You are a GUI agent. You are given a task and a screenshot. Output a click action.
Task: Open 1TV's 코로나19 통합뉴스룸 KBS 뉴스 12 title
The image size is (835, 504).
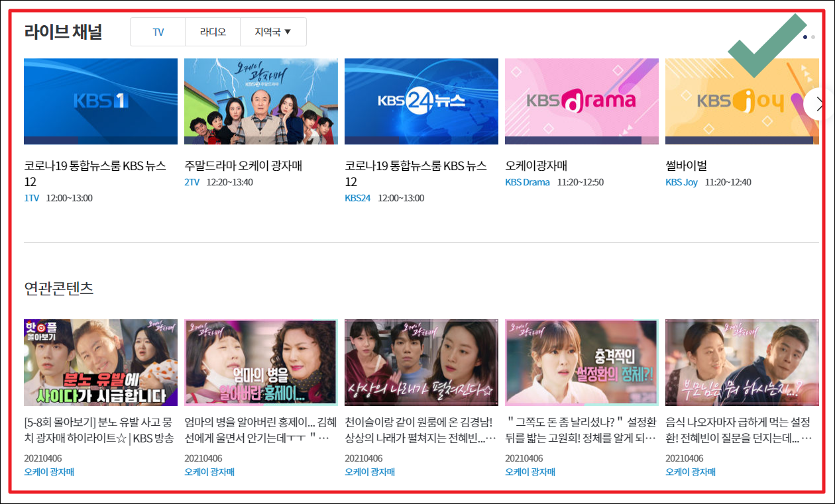click(x=95, y=174)
